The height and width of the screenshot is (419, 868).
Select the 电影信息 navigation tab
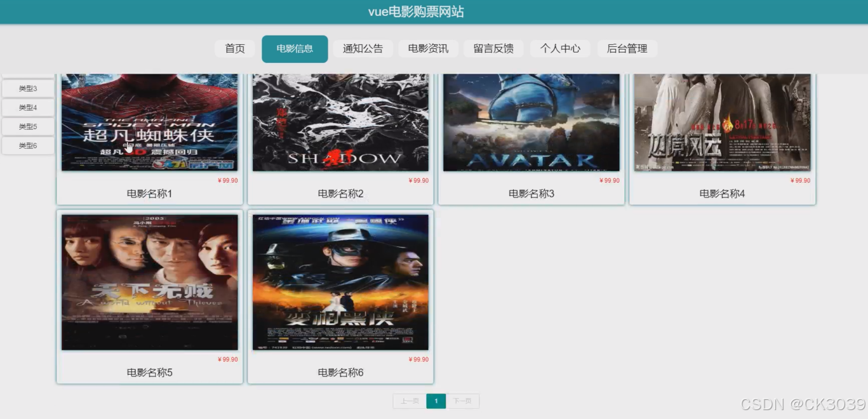[295, 49]
